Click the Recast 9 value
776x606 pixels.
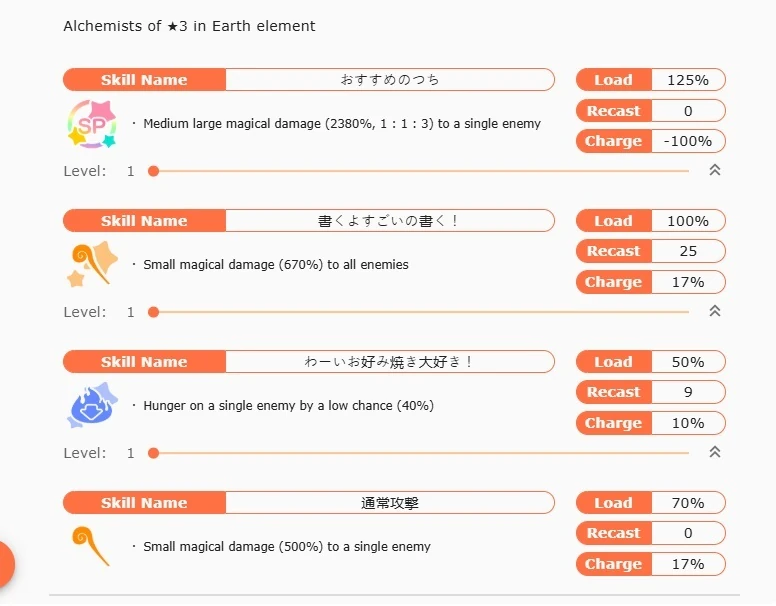[688, 392]
